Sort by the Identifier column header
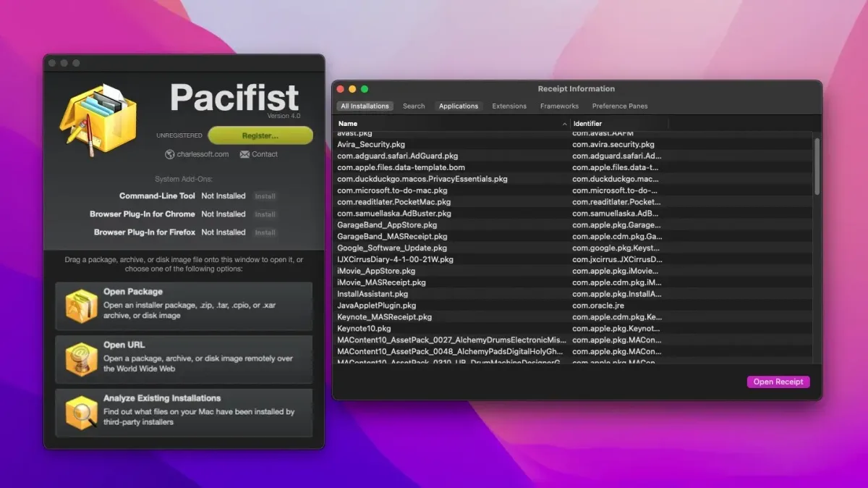Screen dimensions: 868x488 tap(620, 124)
